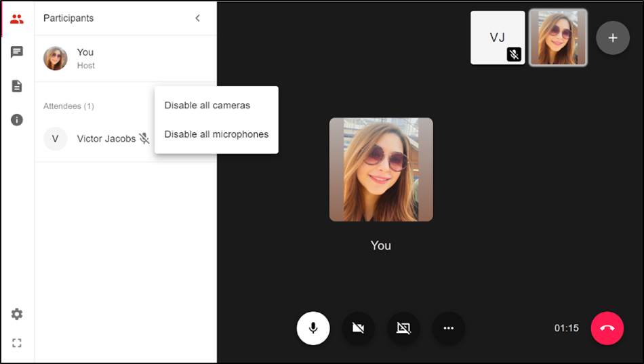Enter fullscreen mode icon
Screen dimensions: 644x364
pos(17,343)
